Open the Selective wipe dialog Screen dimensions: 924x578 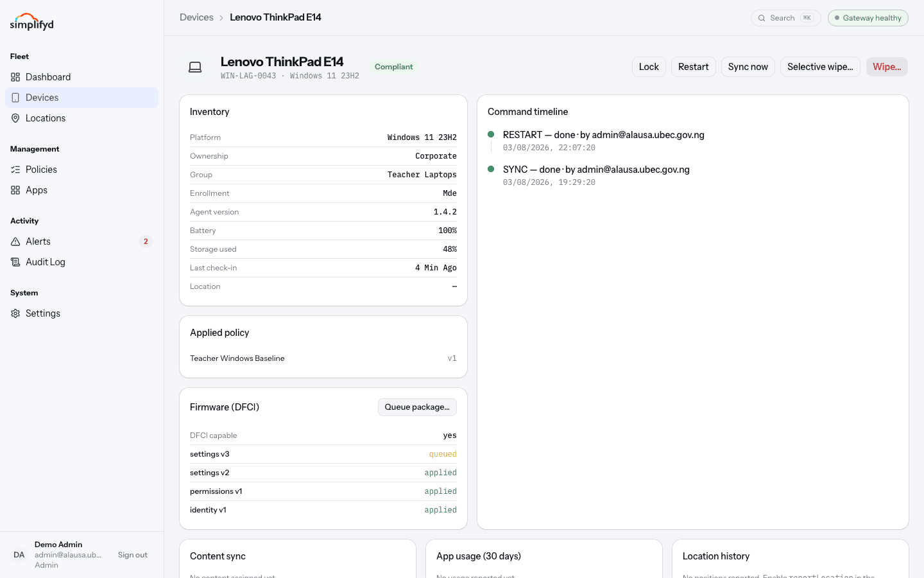(x=820, y=67)
